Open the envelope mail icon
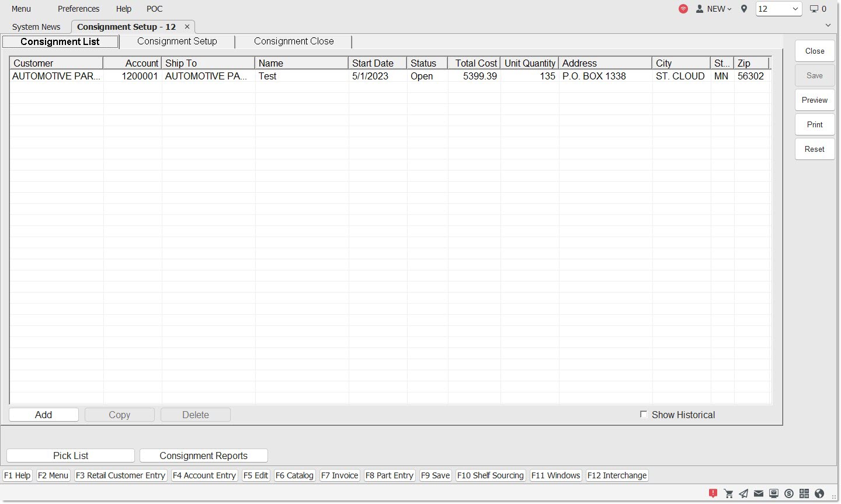Image resolution: width=841 pixels, height=504 pixels. (759, 493)
